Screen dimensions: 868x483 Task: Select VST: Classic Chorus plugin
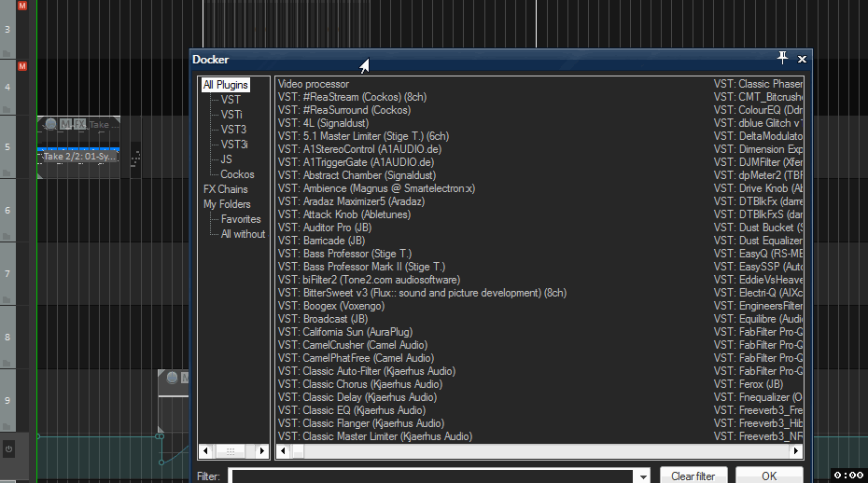(x=360, y=384)
